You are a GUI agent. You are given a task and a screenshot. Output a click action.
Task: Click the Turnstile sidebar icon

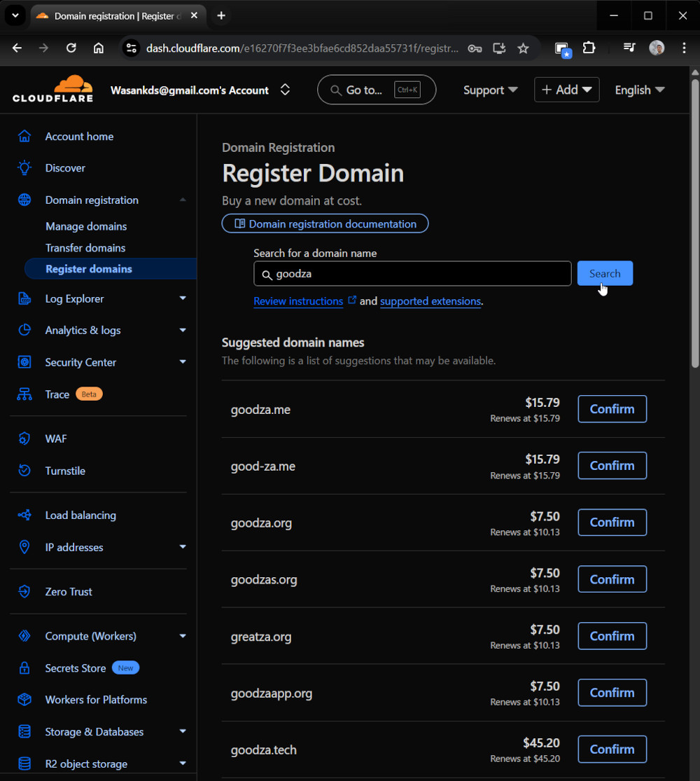click(24, 471)
